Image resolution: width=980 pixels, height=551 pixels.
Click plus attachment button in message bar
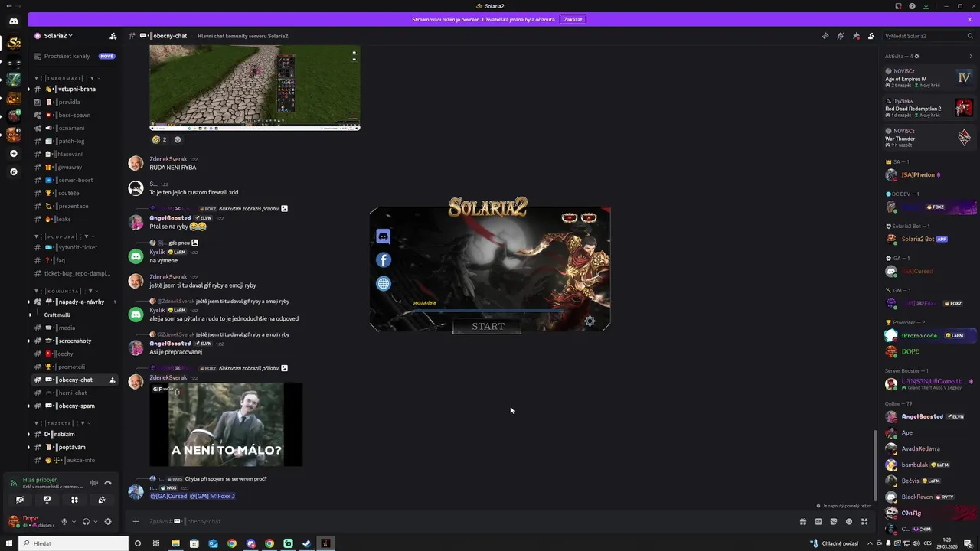click(136, 521)
